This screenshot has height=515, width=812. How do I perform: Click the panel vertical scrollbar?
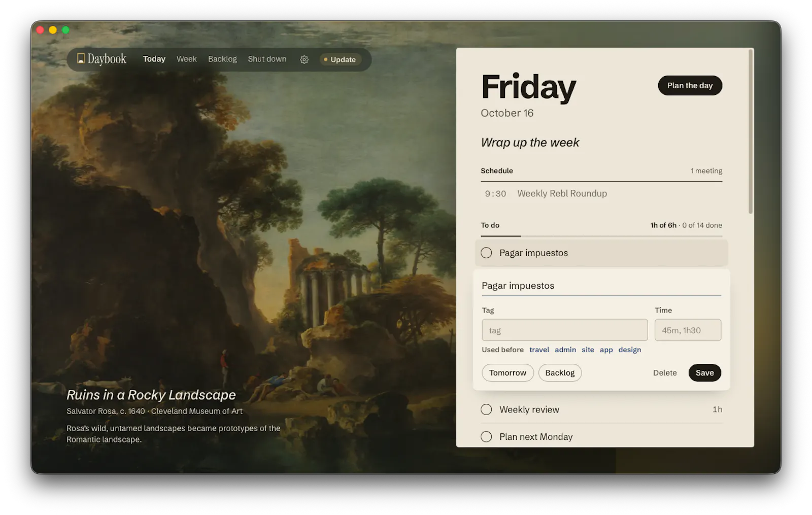pos(750,132)
